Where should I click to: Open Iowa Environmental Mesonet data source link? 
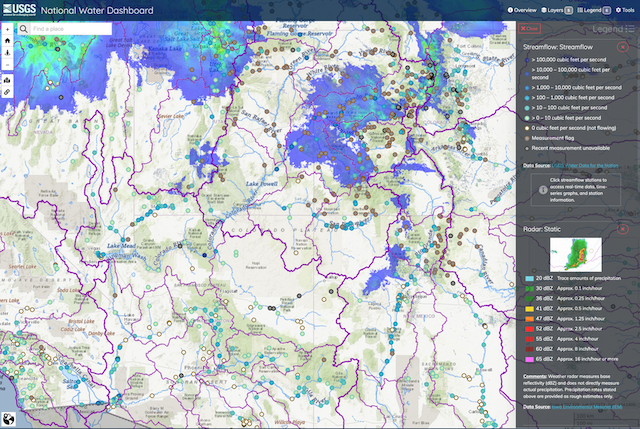(587, 407)
